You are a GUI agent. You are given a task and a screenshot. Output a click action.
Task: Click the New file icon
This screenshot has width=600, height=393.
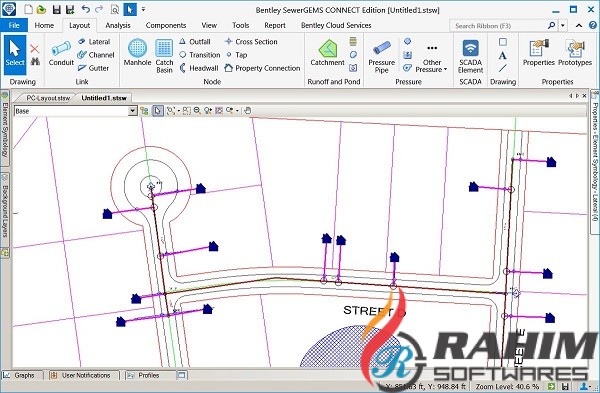click(28, 9)
